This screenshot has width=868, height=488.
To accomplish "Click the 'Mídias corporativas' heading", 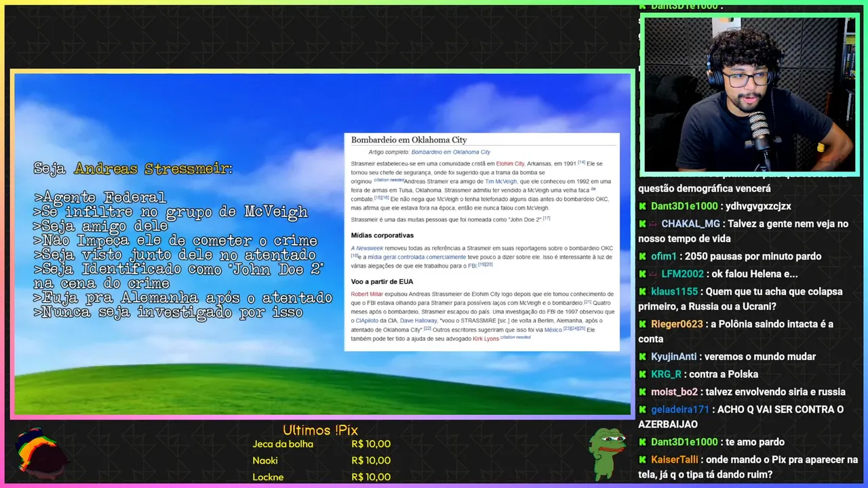I will pyautogui.click(x=382, y=235).
